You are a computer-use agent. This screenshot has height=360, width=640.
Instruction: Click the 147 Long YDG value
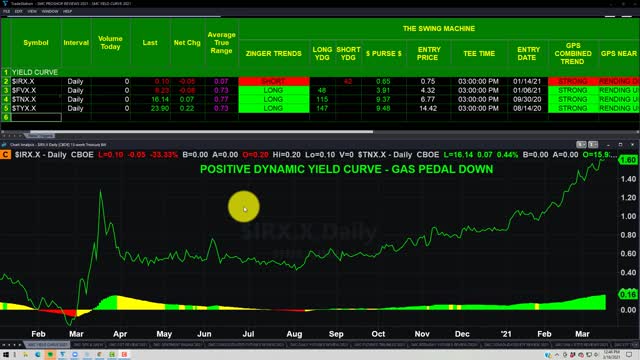[322, 108]
